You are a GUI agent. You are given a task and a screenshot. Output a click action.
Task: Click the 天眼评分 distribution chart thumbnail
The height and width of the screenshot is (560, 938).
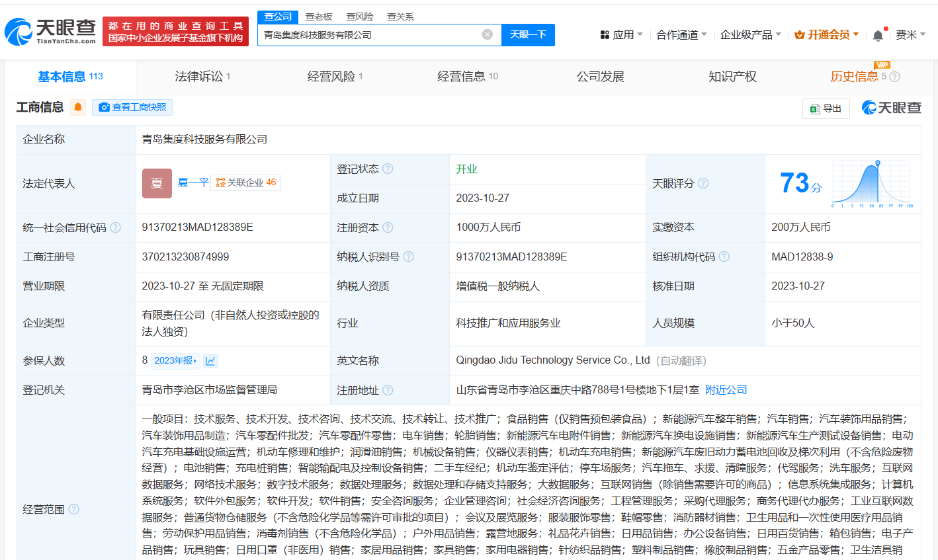pyautogui.click(x=873, y=183)
